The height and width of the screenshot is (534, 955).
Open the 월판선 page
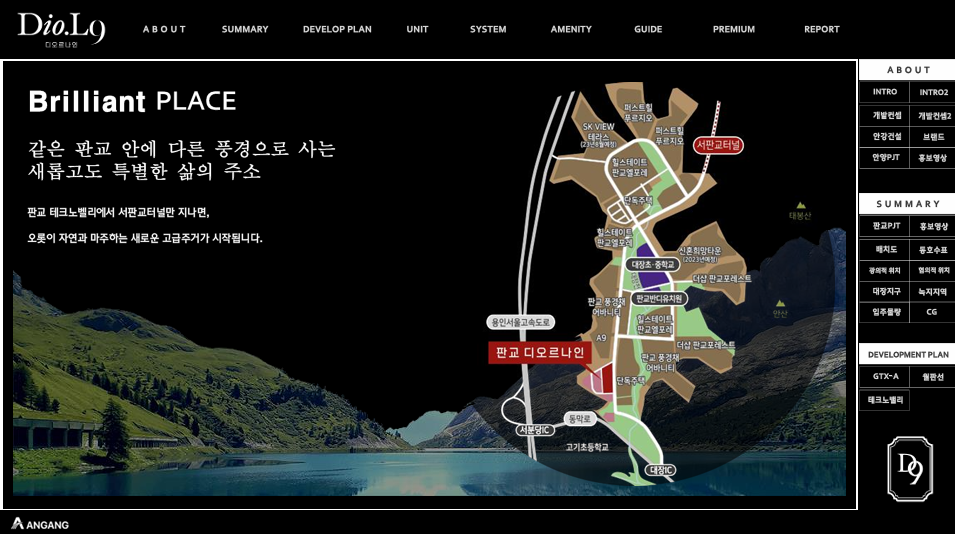[x=933, y=376]
